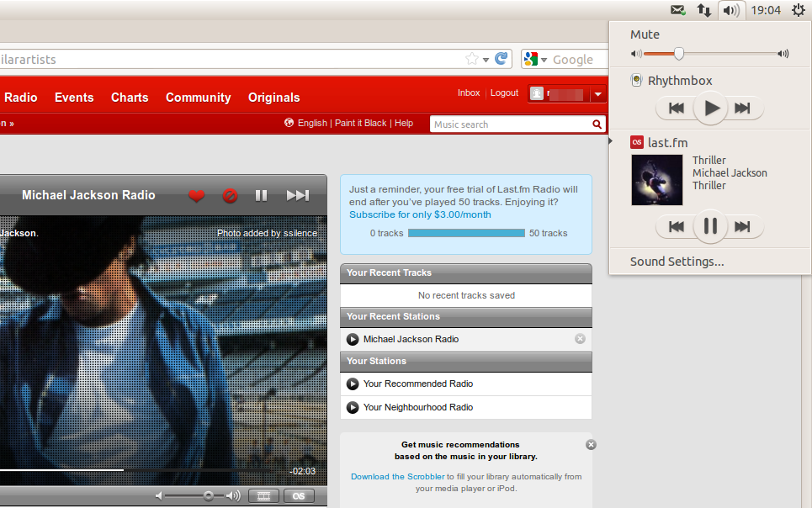Go to previous track in last.fm sound menu

coord(677,226)
